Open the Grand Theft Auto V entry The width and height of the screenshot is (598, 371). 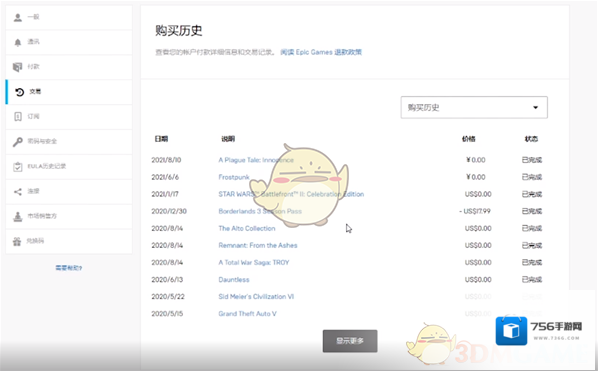247,314
